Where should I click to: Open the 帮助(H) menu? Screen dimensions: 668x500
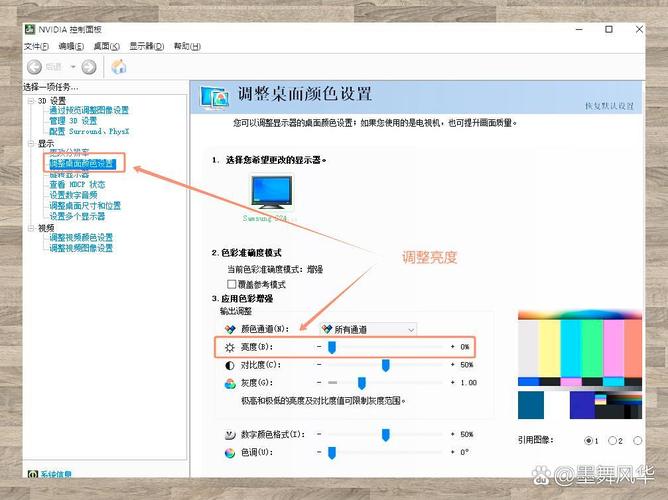187,46
